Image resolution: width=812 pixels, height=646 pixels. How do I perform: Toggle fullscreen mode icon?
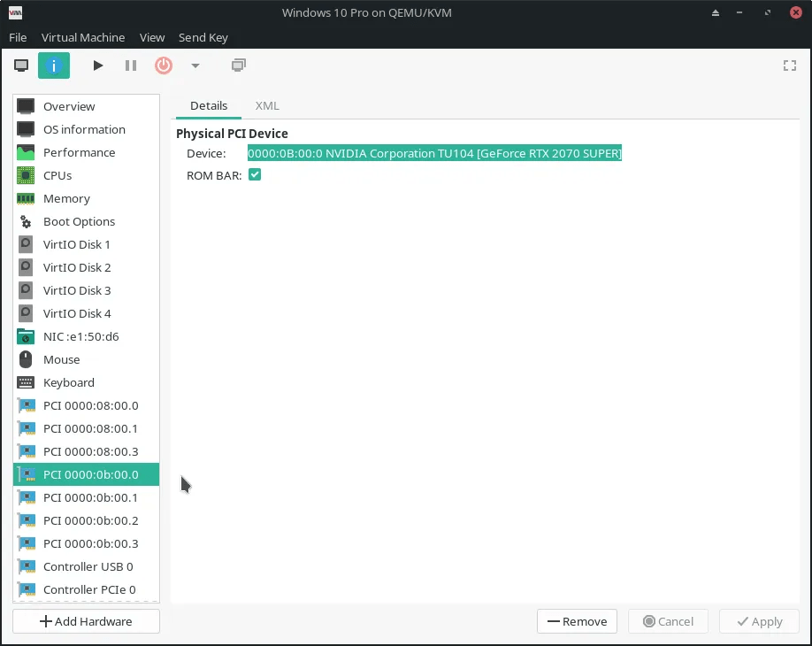click(x=790, y=65)
